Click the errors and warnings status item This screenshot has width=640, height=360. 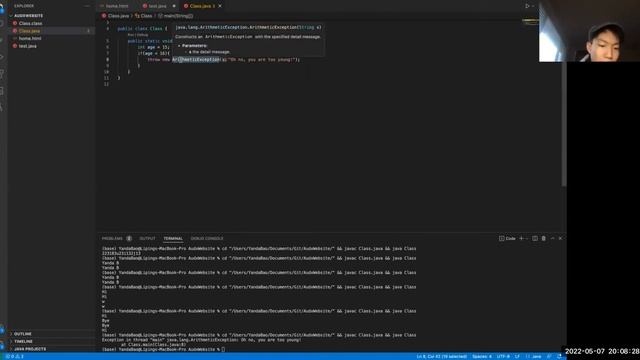click(x=15, y=356)
